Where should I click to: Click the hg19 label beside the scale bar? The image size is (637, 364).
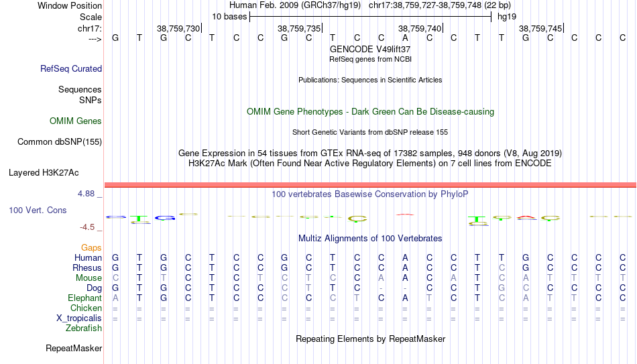pos(507,17)
